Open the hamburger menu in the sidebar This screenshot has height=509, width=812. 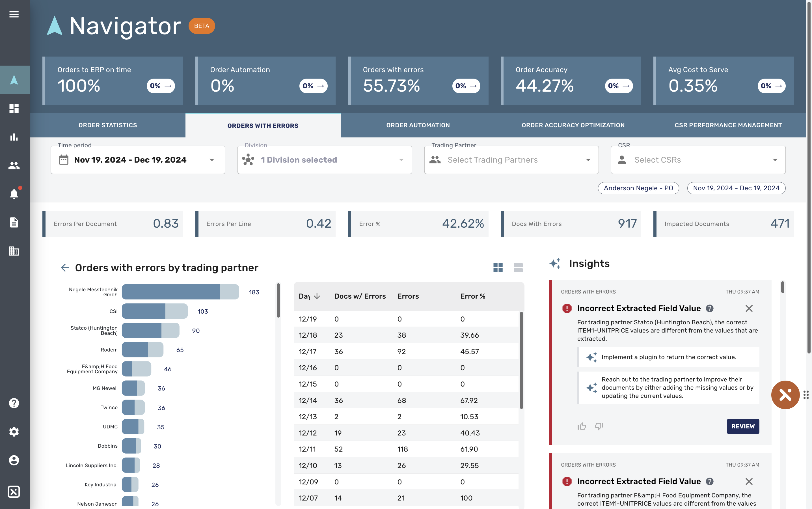[14, 14]
